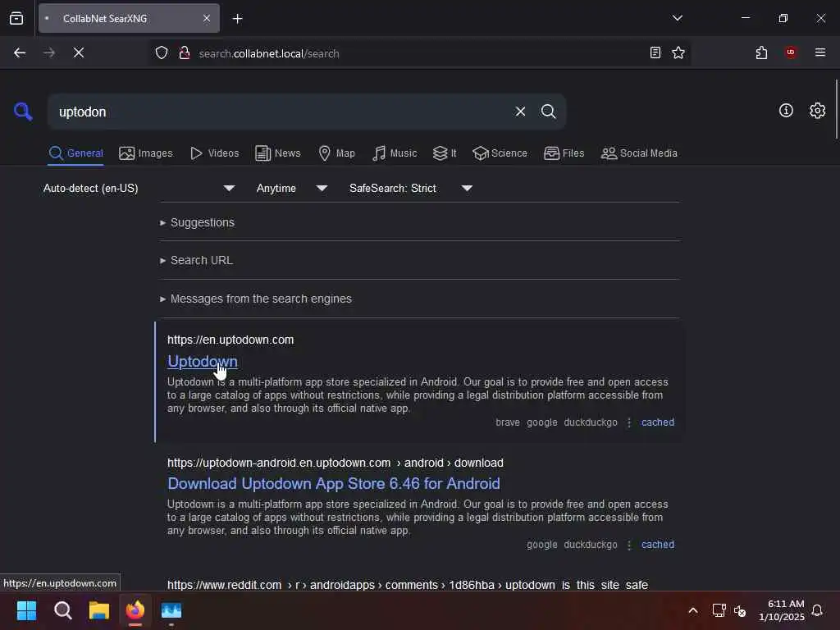Switch to the Map tab
This screenshot has width=840, height=630.
pyautogui.click(x=336, y=153)
